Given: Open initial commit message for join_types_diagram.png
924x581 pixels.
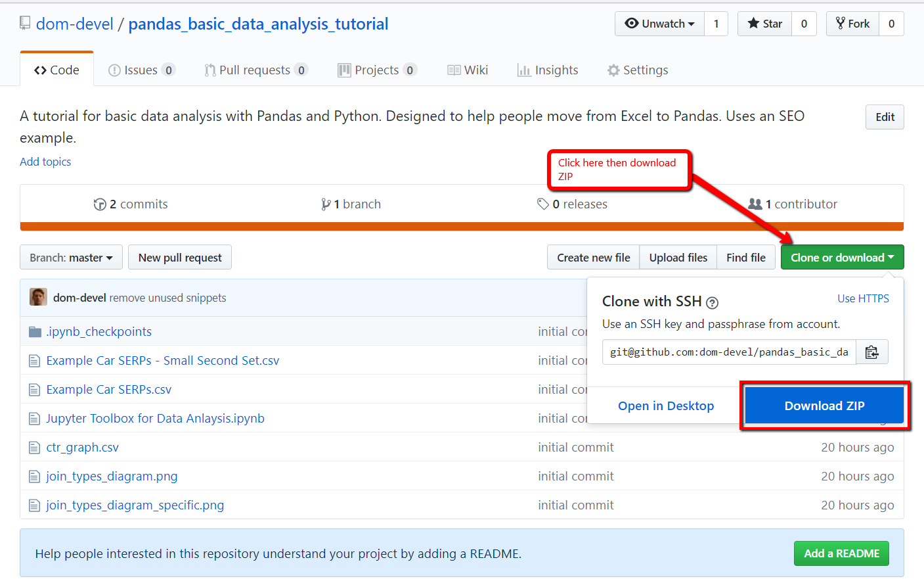Looking at the screenshot, I should [576, 476].
